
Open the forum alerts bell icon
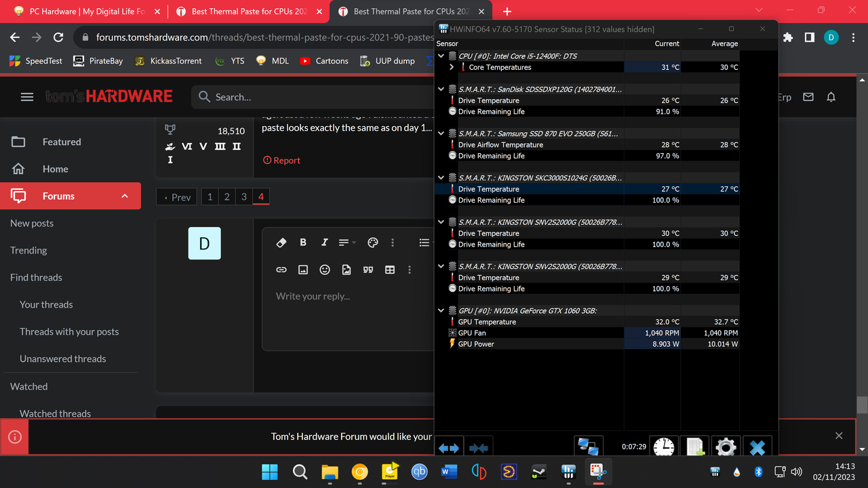tap(831, 97)
